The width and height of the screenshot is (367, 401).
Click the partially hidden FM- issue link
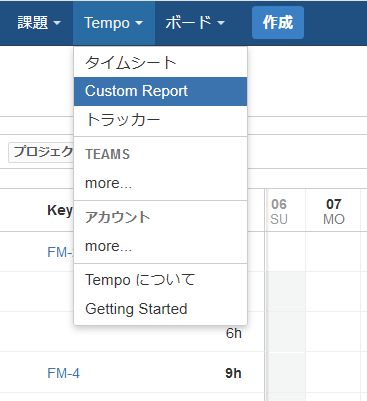(x=60, y=252)
